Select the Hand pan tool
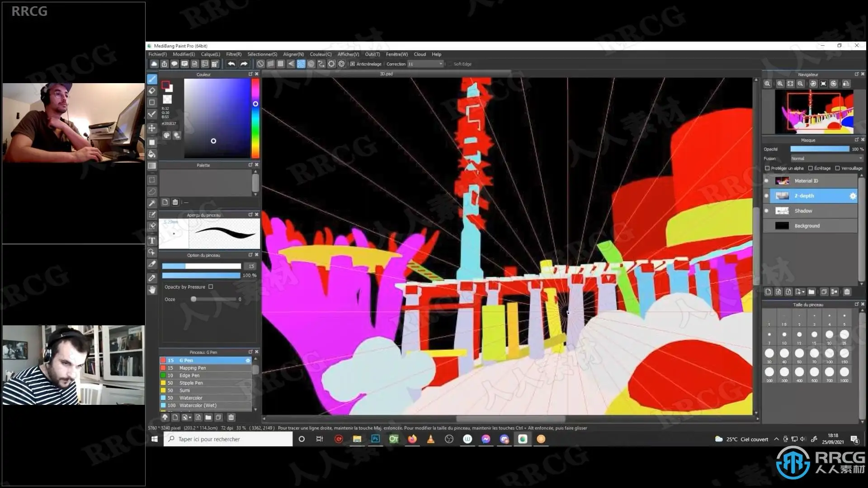Viewport: 868px width, 488px height. 152,290
